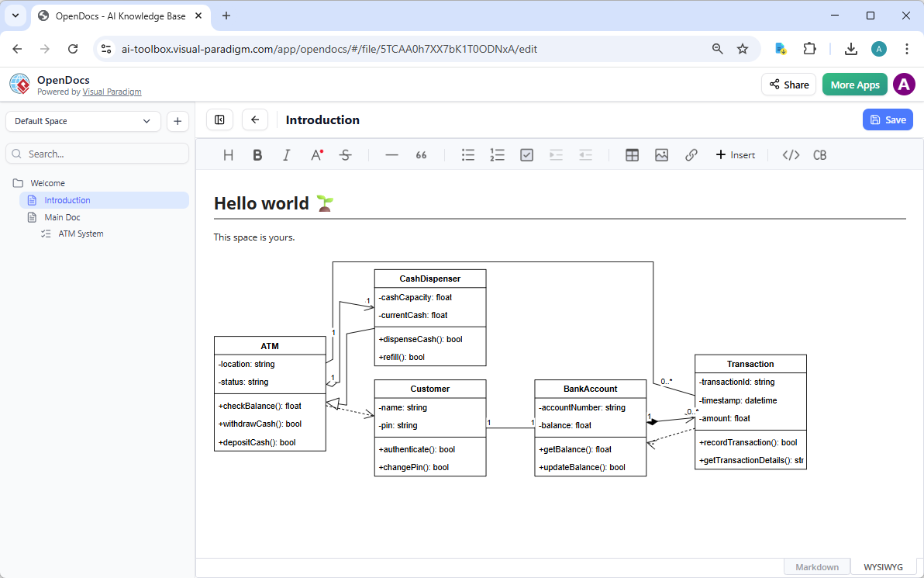Viewport: 924px width, 578px height.
Task: Insert a blockquote using the quote icon
Action: [421, 154]
